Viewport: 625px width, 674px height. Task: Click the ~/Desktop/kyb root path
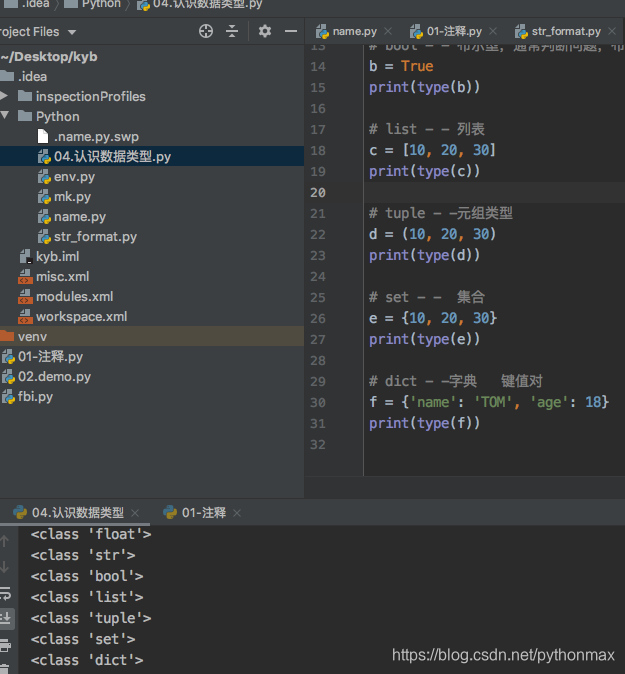coord(49,57)
